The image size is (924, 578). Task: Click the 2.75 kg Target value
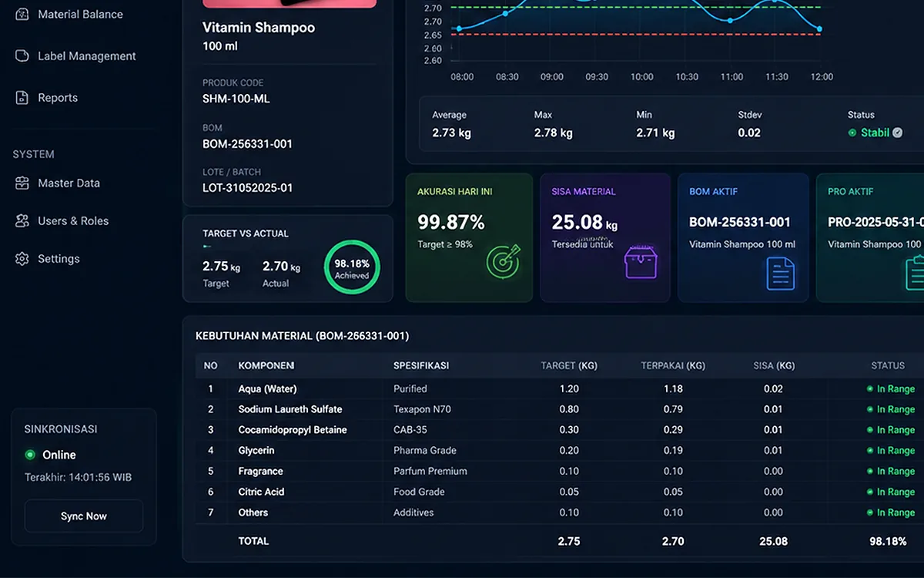221,267
